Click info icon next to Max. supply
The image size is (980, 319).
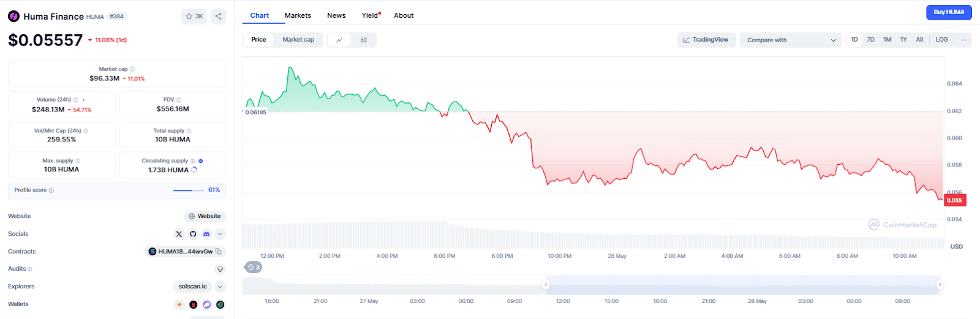pos(78,161)
